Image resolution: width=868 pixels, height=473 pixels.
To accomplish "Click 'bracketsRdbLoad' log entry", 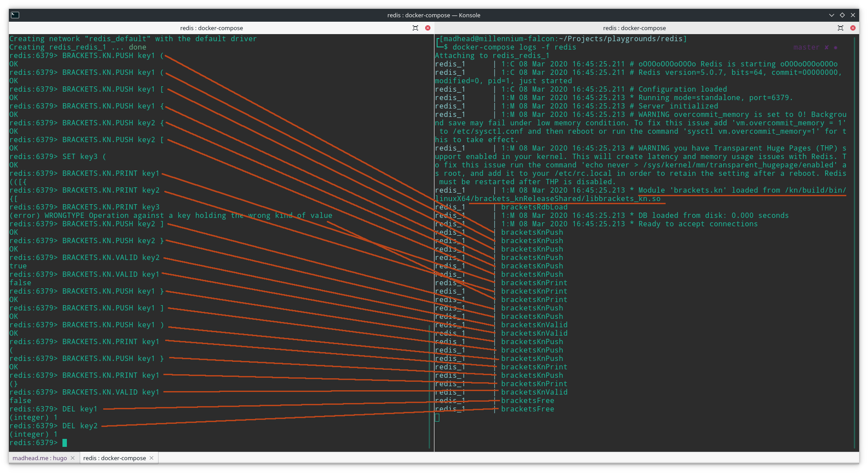I will pyautogui.click(x=534, y=207).
